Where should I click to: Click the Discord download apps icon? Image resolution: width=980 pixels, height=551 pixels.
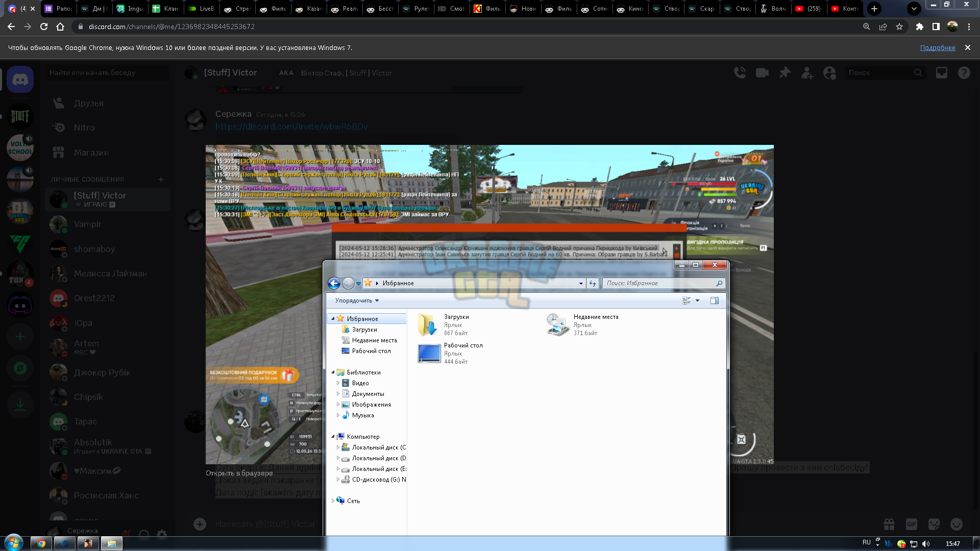pos(20,405)
